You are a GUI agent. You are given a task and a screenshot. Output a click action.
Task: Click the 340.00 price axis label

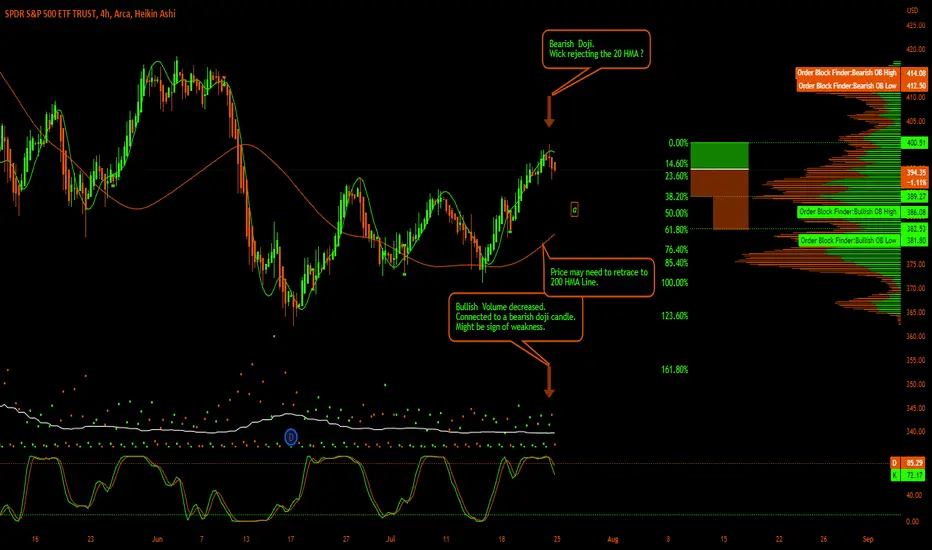(915, 432)
